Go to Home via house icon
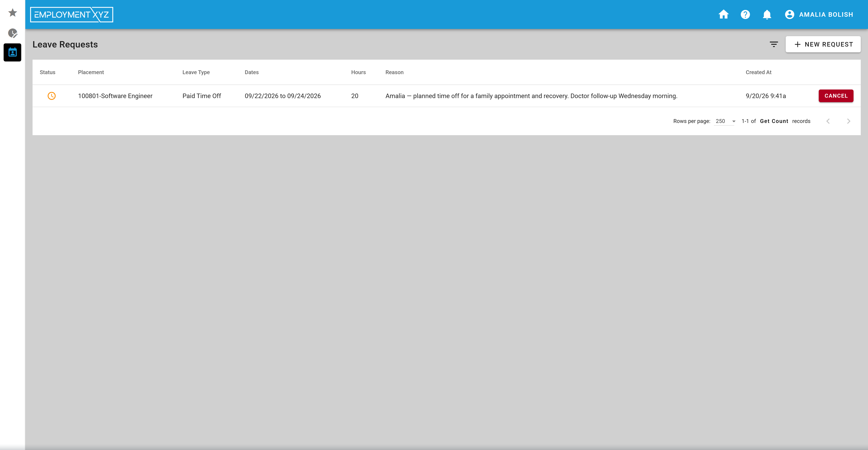This screenshot has width=868, height=450. [723, 14]
